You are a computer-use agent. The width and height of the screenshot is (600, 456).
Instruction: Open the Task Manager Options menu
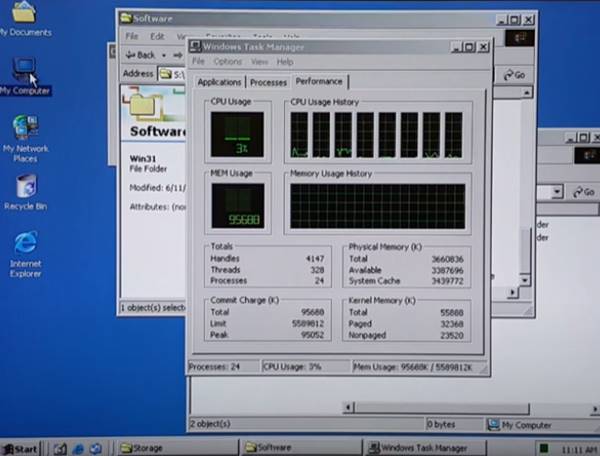(x=228, y=62)
